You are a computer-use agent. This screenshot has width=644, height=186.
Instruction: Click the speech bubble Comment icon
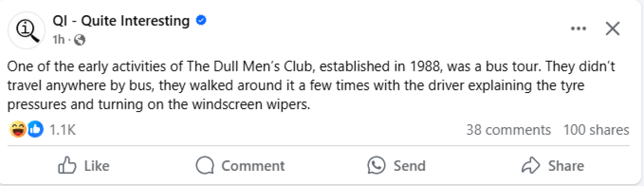pyautogui.click(x=205, y=165)
